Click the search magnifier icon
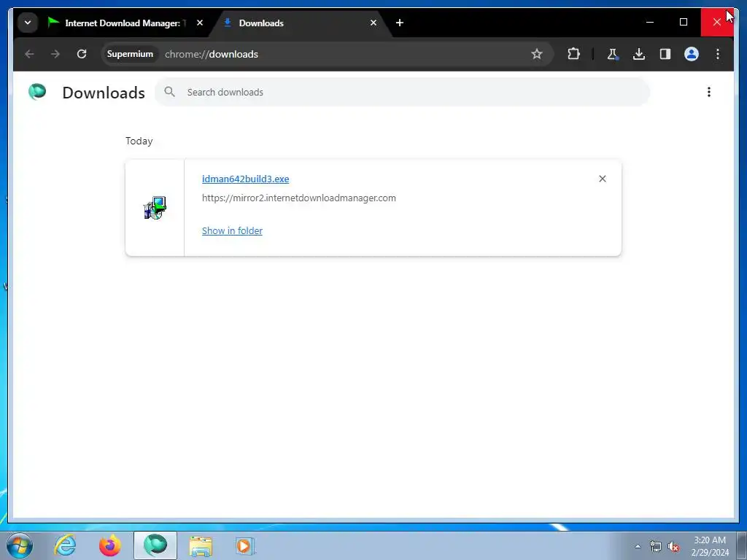The height and width of the screenshot is (560, 747). coord(169,91)
